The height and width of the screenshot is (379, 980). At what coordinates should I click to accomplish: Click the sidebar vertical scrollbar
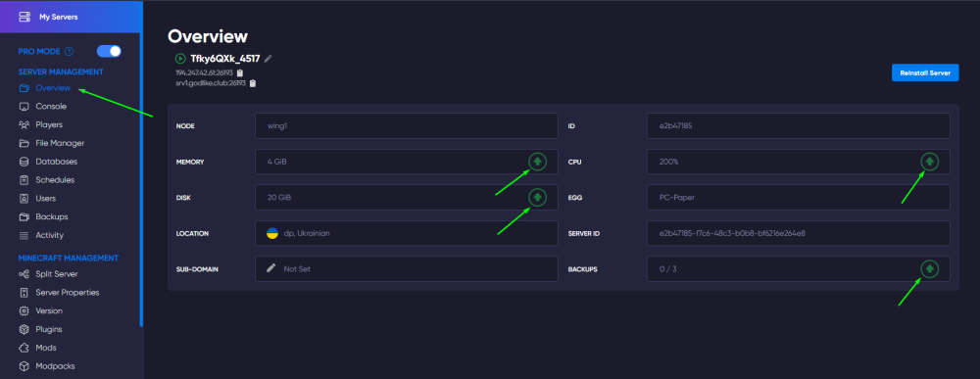coord(141,181)
